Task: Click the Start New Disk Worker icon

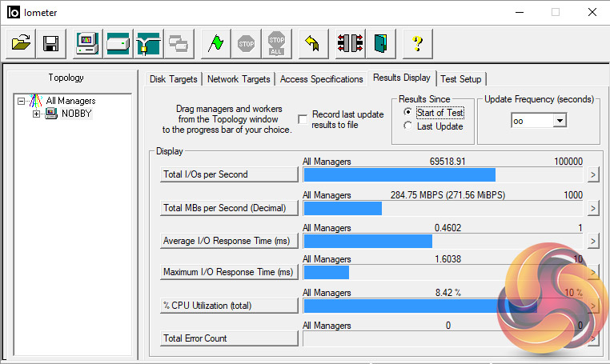Action: click(x=118, y=43)
